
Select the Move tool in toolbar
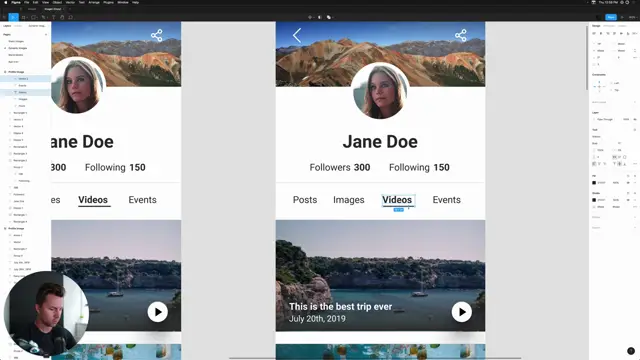click(x=13, y=17)
